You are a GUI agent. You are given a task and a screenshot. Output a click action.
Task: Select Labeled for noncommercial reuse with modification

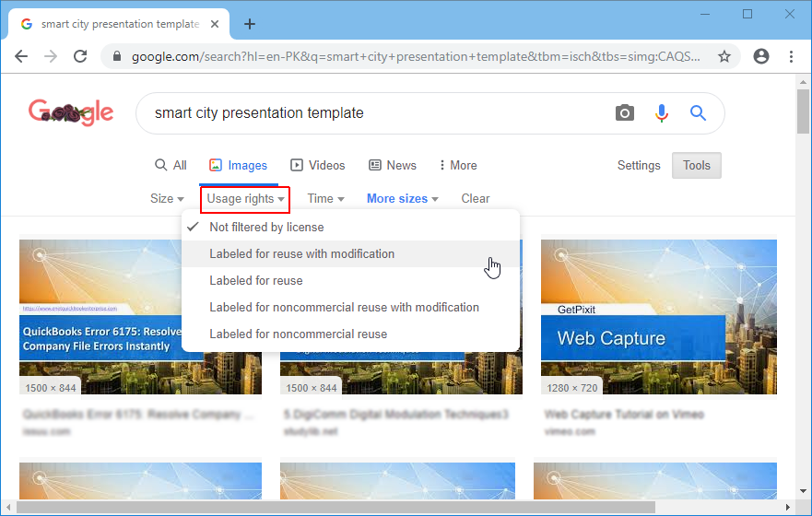[x=350, y=307]
